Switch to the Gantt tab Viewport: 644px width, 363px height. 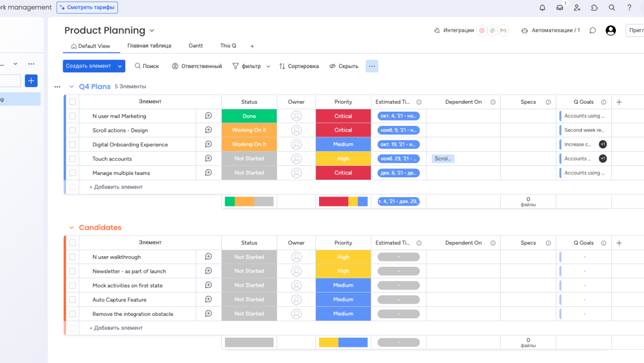point(196,46)
